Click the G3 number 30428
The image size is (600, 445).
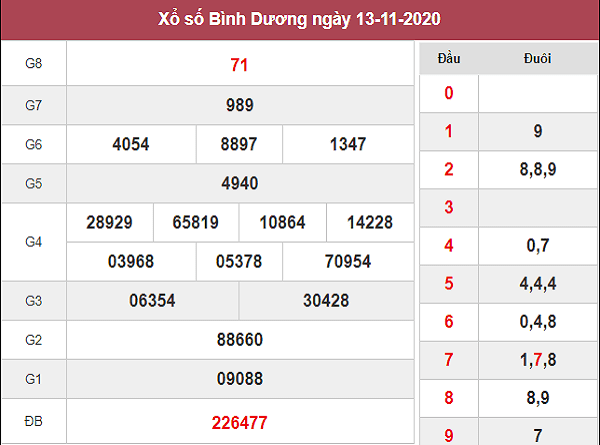[x=326, y=300]
